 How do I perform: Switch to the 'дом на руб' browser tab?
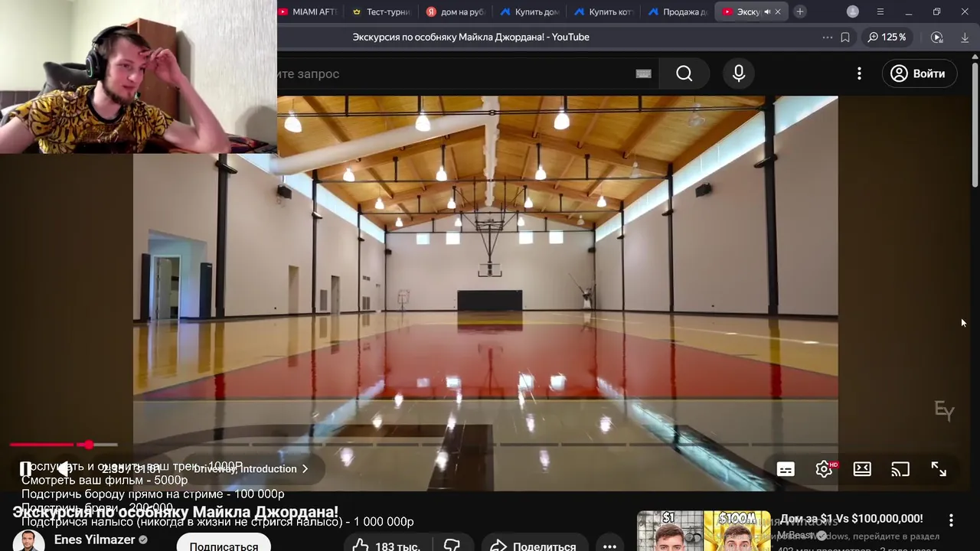pyautogui.click(x=456, y=11)
